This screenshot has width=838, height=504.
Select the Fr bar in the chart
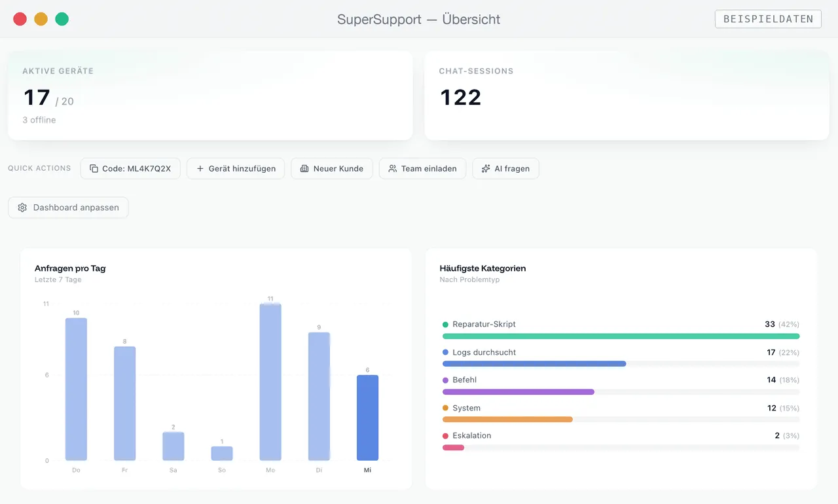click(125, 404)
